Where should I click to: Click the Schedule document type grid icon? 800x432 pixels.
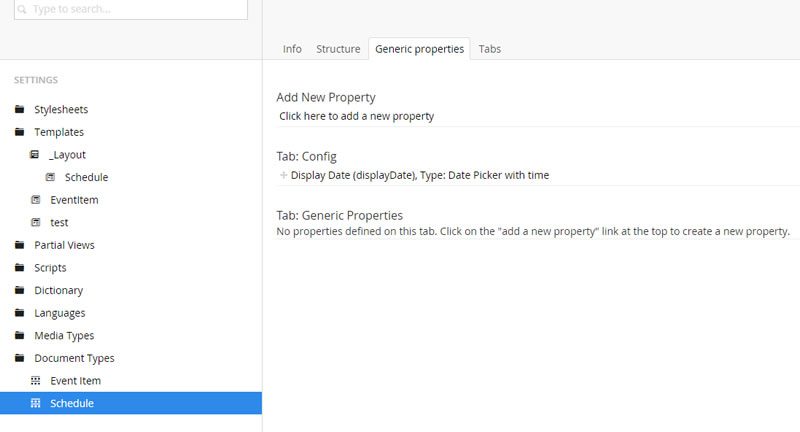[35, 403]
